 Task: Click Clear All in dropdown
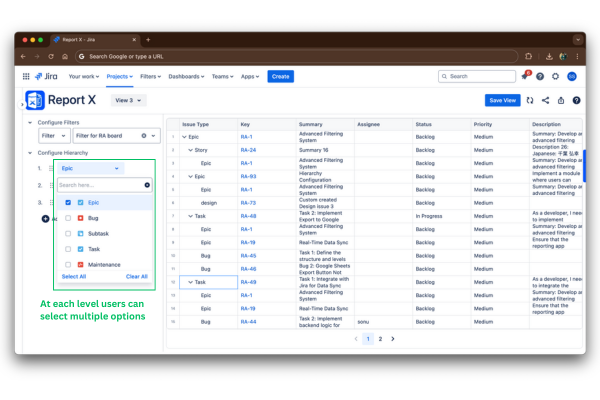[x=137, y=276]
